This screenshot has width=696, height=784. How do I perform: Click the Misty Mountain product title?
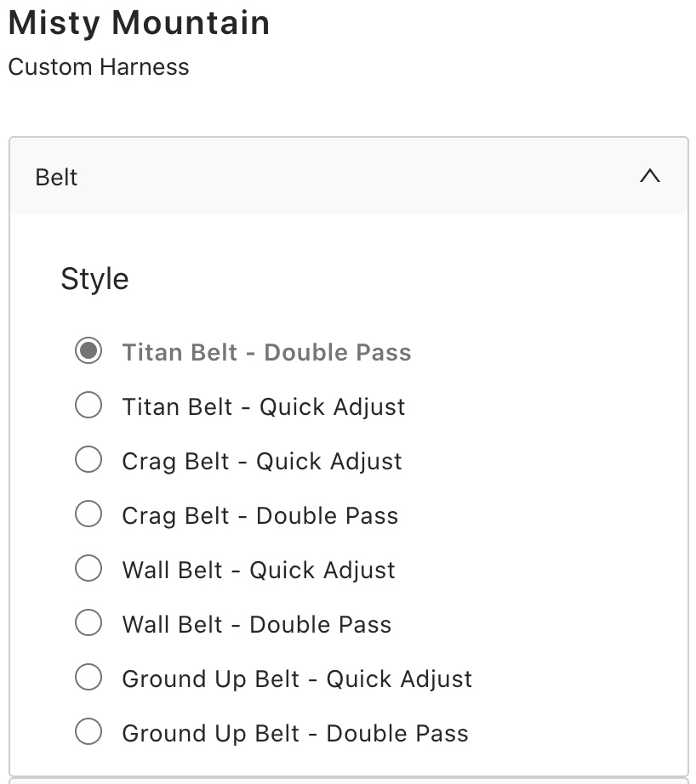[x=139, y=23]
